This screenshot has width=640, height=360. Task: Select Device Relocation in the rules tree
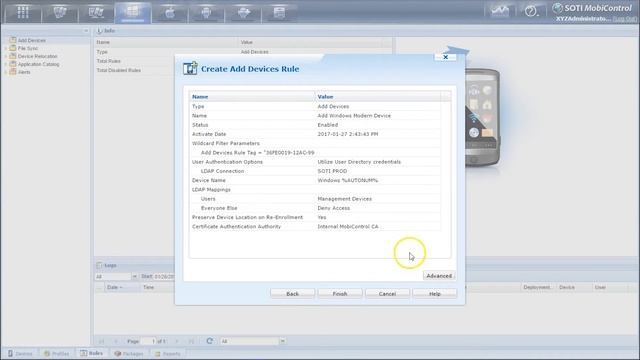click(x=38, y=56)
